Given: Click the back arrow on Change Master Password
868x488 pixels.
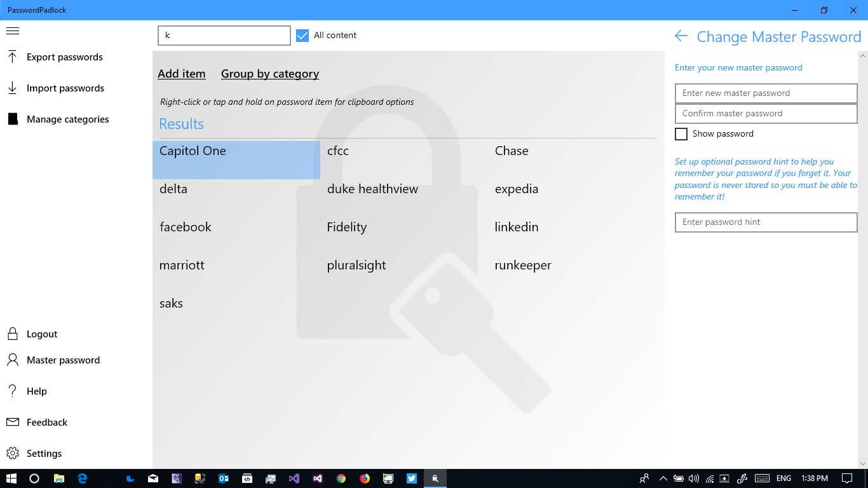Looking at the screenshot, I should click(681, 37).
